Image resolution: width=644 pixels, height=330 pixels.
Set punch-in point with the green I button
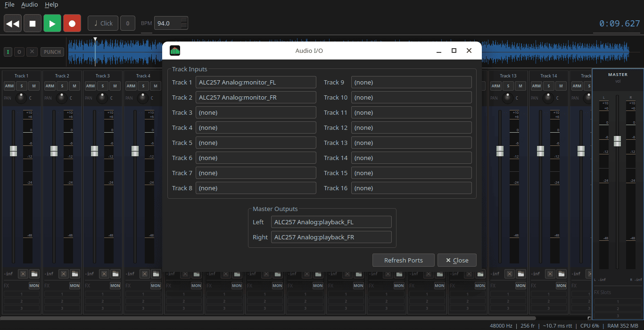8,52
